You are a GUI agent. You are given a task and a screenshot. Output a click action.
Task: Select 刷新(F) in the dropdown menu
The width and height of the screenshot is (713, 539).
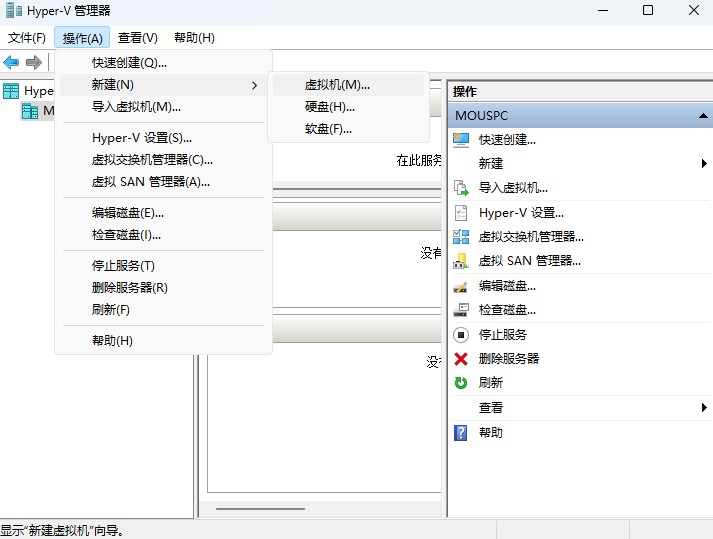163,310
